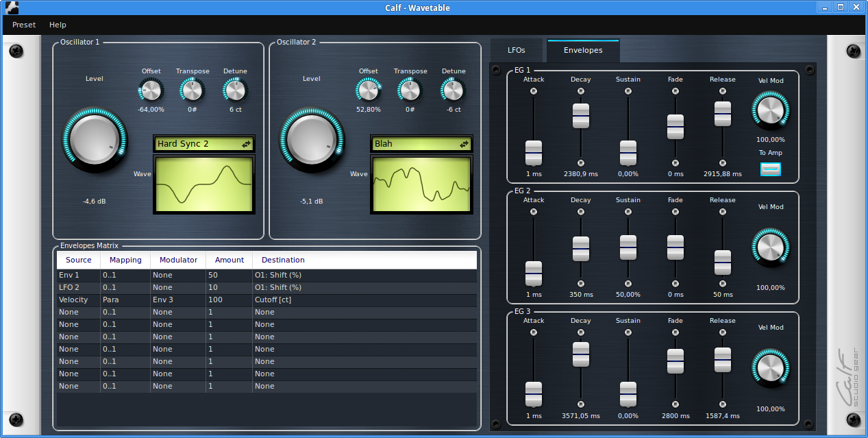Screen dimensions: 868x438
Task: Click the EG 3 Sustain slider handle
Action: coord(628,394)
